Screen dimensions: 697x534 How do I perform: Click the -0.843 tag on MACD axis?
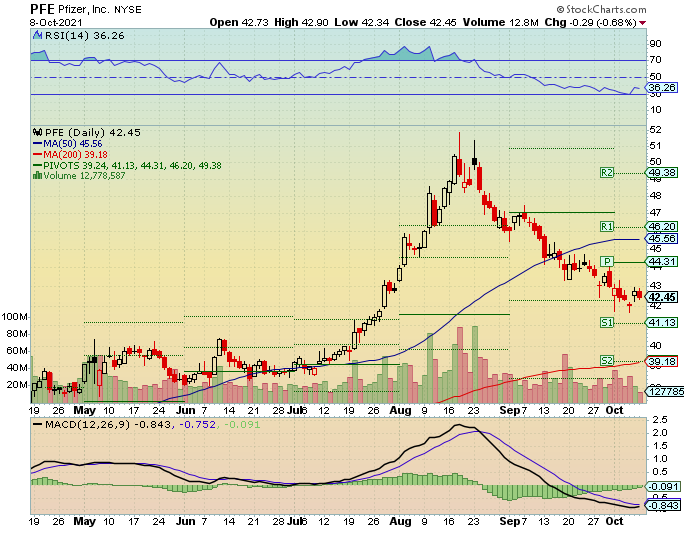663,506
